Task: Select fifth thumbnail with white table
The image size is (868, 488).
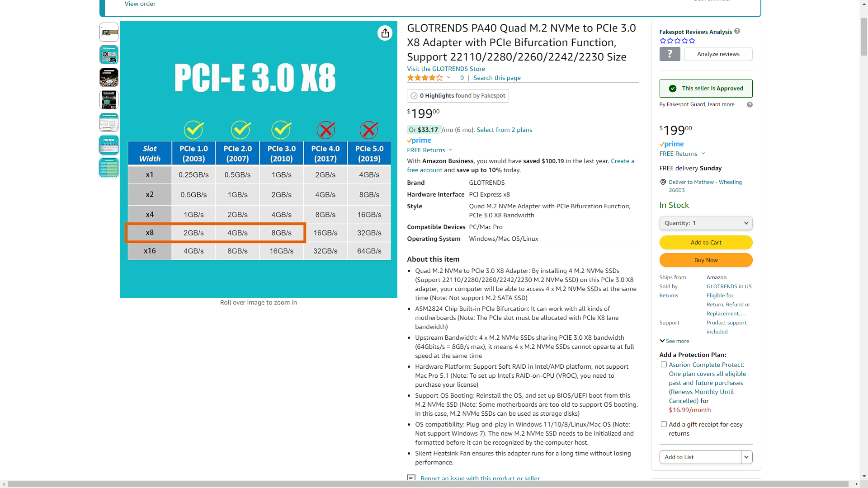Action: pyautogui.click(x=109, y=122)
